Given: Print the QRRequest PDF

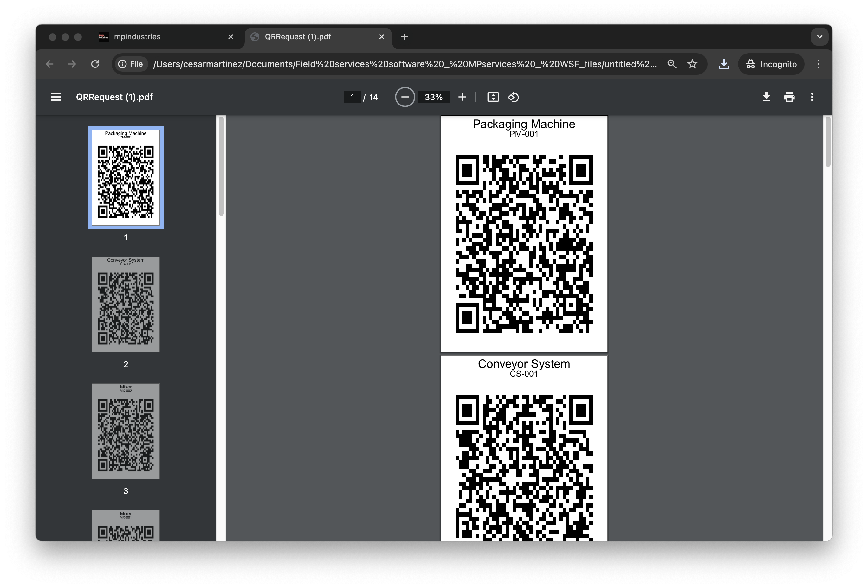Looking at the screenshot, I should click(789, 97).
